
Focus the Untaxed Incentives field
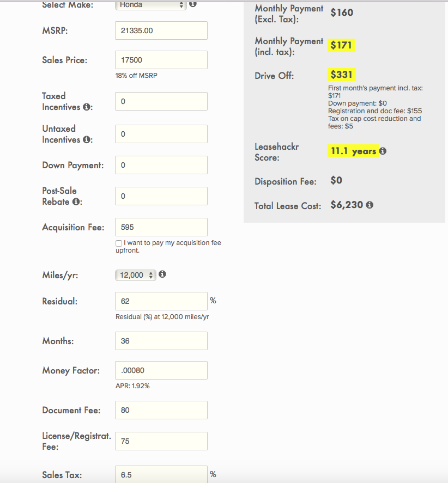click(x=161, y=134)
